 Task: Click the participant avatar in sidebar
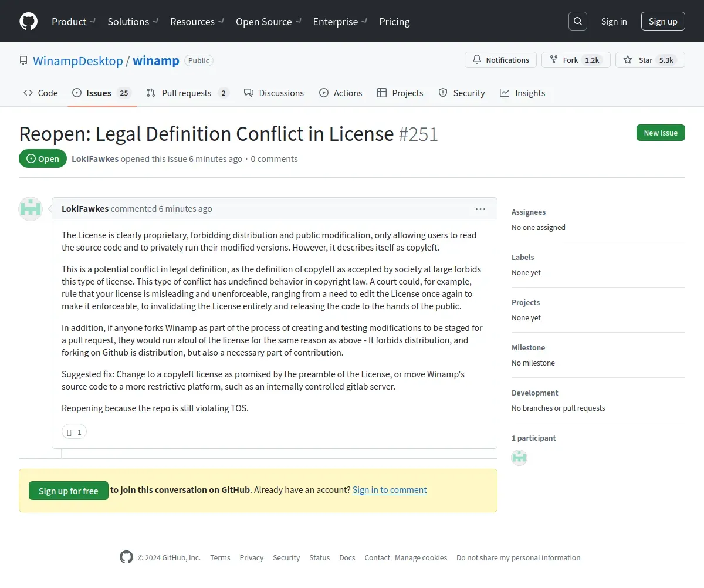click(519, 458)
